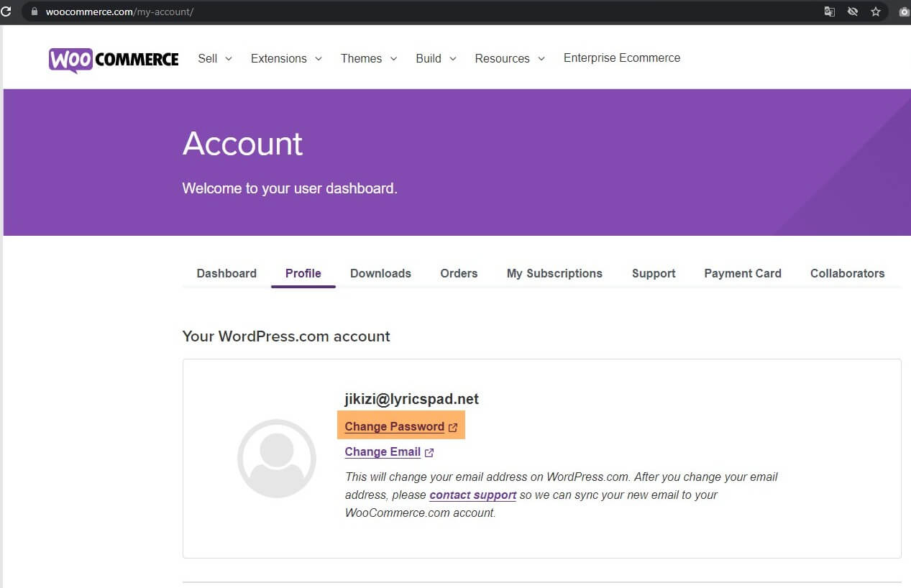Open the My Subscriptions tab
Image resolution: width=911 pixels, height=588 pixels.
pyautogui.click(x=554, y=273)
